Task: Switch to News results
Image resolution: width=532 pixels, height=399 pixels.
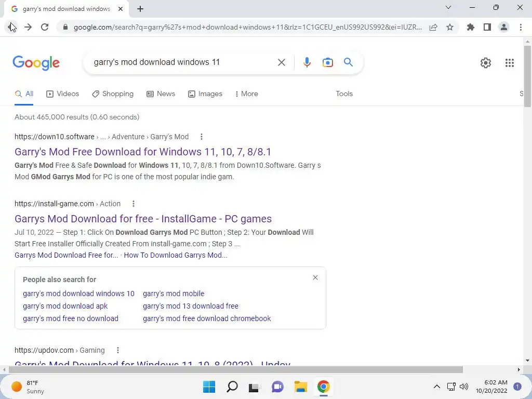Action: (x=161, y=94)
